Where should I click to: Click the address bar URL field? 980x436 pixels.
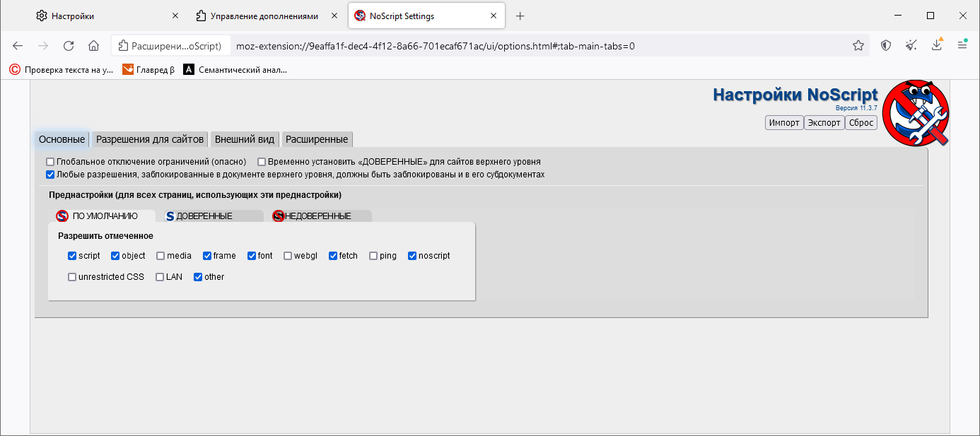pos(495,46)
